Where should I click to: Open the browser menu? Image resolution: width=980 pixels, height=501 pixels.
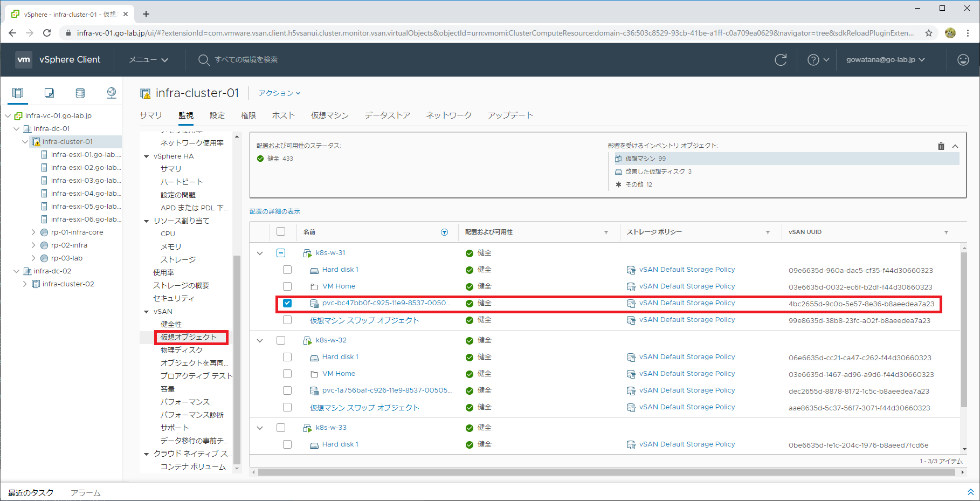tap(968, 33)
